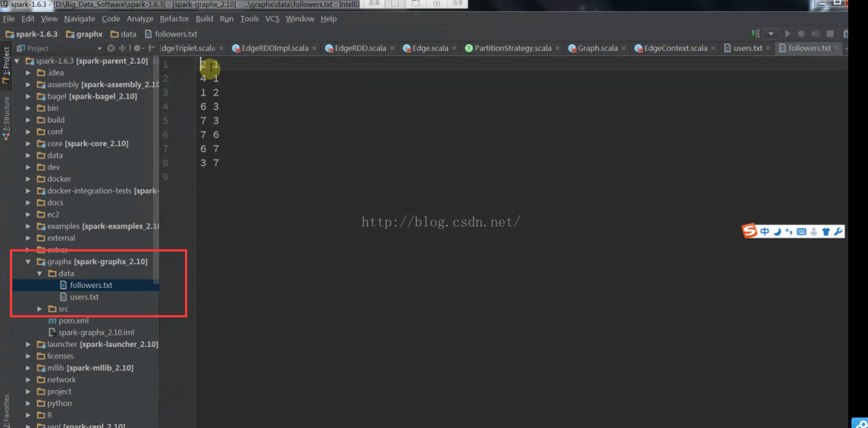Open the soft keyboard icon on Sogou bar

coord(801,232)
